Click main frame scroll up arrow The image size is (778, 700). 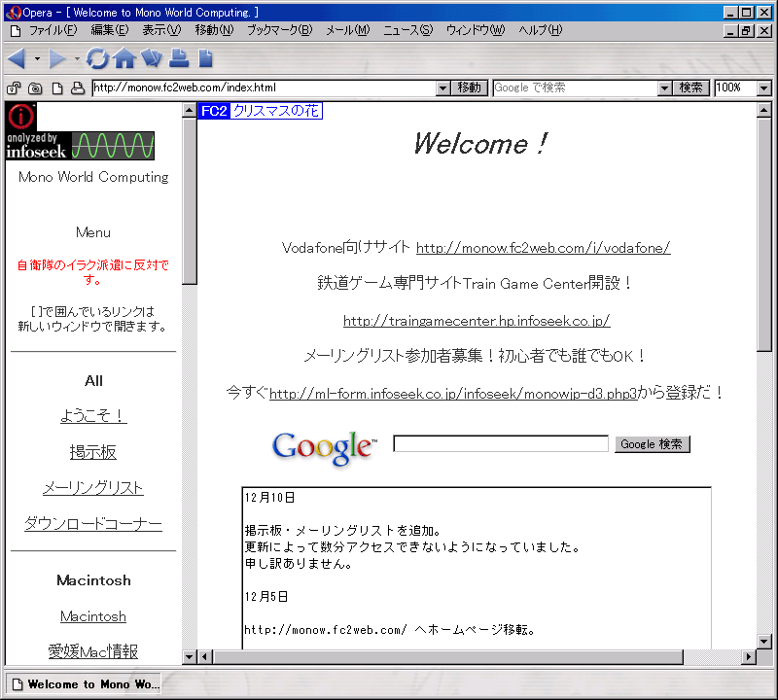coord(764,110)
